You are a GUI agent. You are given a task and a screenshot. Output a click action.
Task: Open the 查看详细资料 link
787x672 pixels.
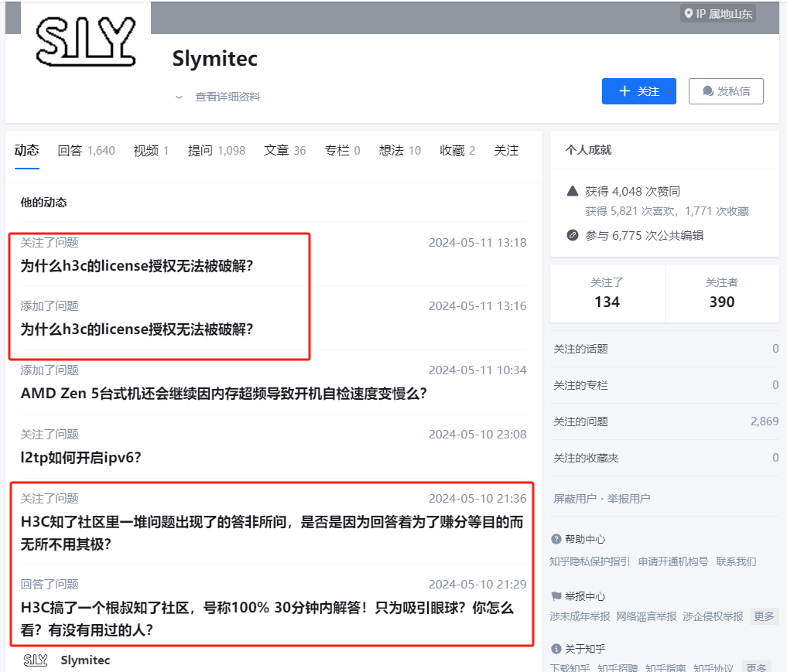tap(228, 97)
